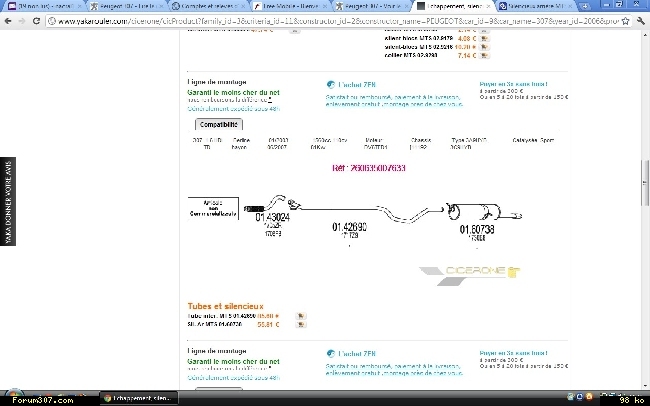Click the lower Généralement expédié sous 48h link

click(x=233, y=378)
